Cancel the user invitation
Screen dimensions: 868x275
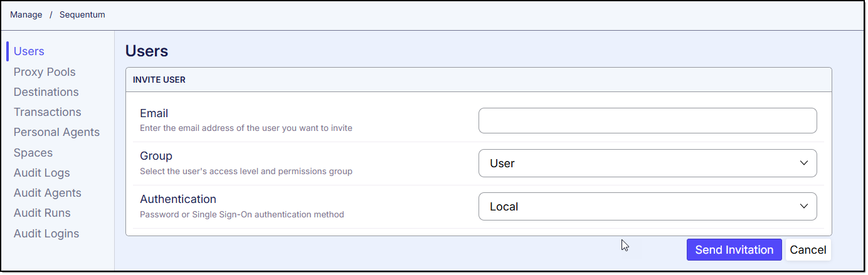pyautogui.click(x=808, y=249)
